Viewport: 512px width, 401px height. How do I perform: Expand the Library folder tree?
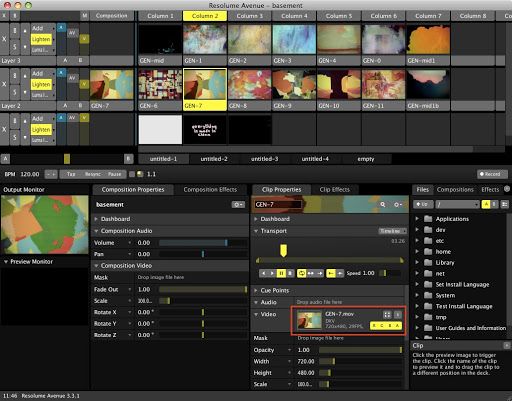417,263
